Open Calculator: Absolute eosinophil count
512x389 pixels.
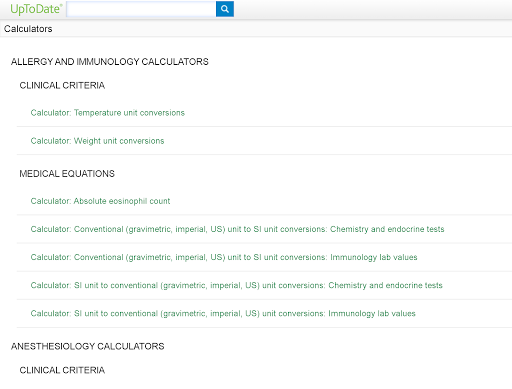click(x=100, y=201)
